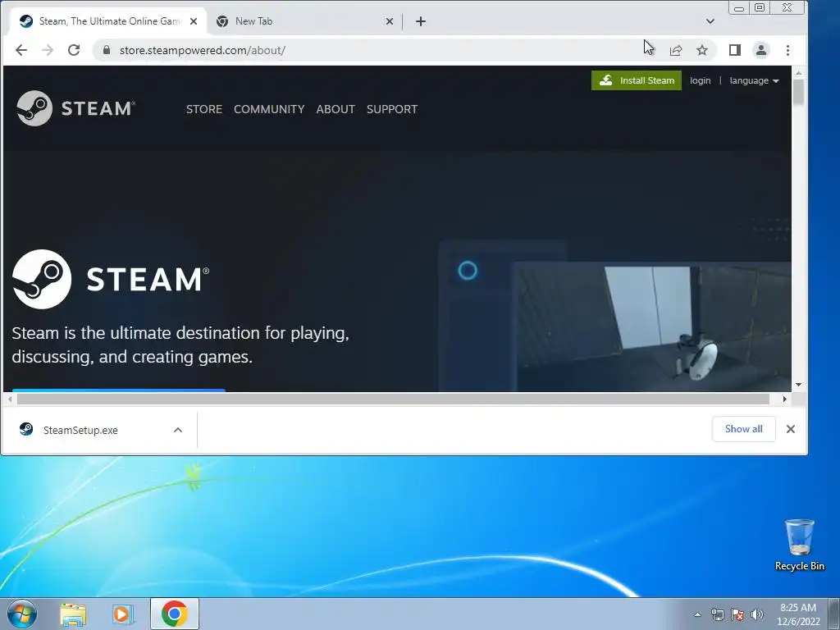Open network status tray icon
Image resolution: width=840 pixels, height=630 pixels.
tap(717, 614)
